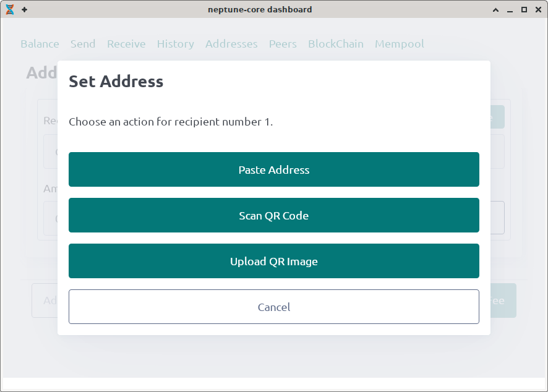548x392 pixels.
Task: Roll up the window with the caret icon
Action: 495,10
